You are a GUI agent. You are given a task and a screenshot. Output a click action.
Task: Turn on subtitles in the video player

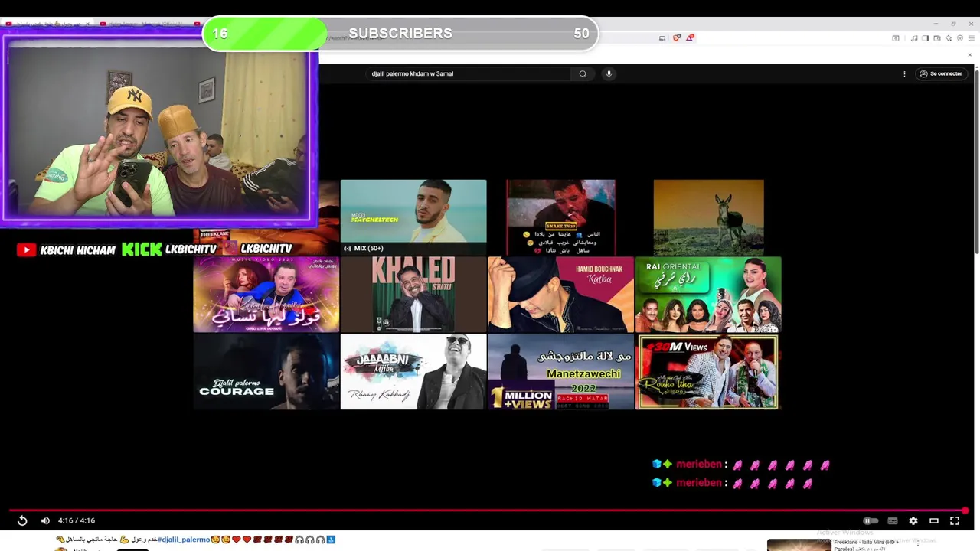coord(893,520)
